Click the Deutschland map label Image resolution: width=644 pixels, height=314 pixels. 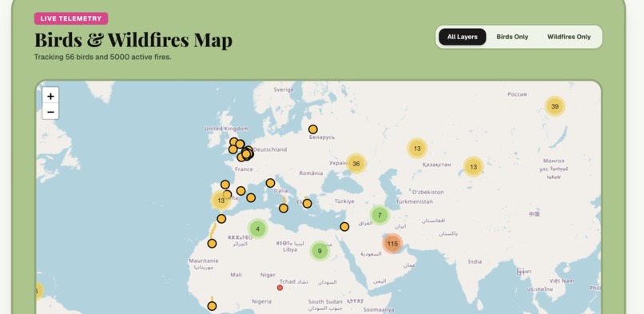point(270,150)
